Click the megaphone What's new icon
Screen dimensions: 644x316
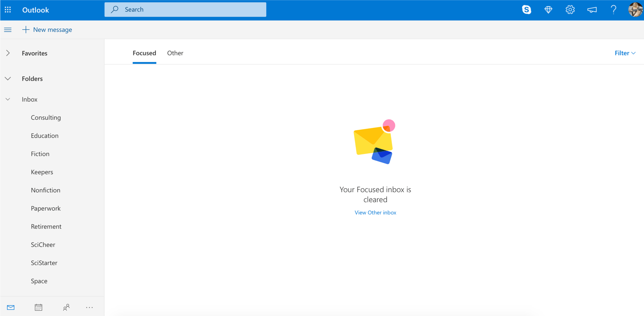592,10
